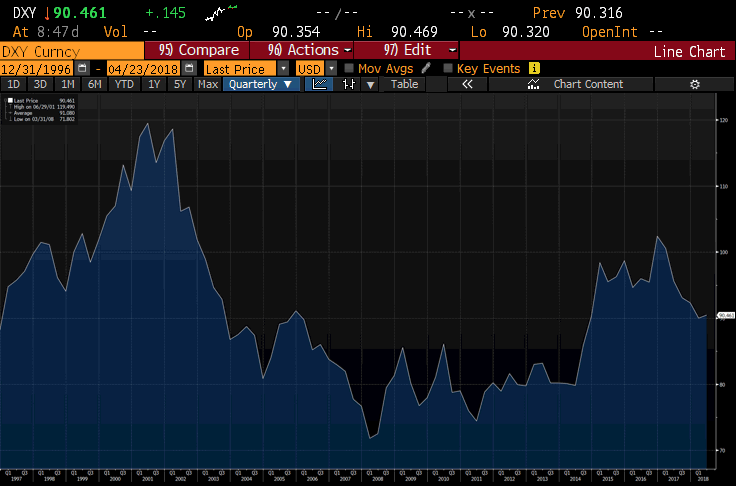This screenshot has width=736, height=486.
Task: Toggle the Last Price legend box
Action: 10,100
